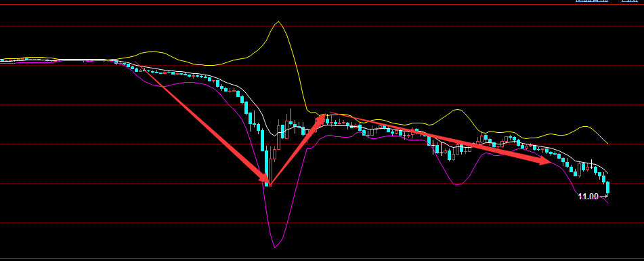
Task: Click the right end of the white middle line
Action: click(608, 173)
